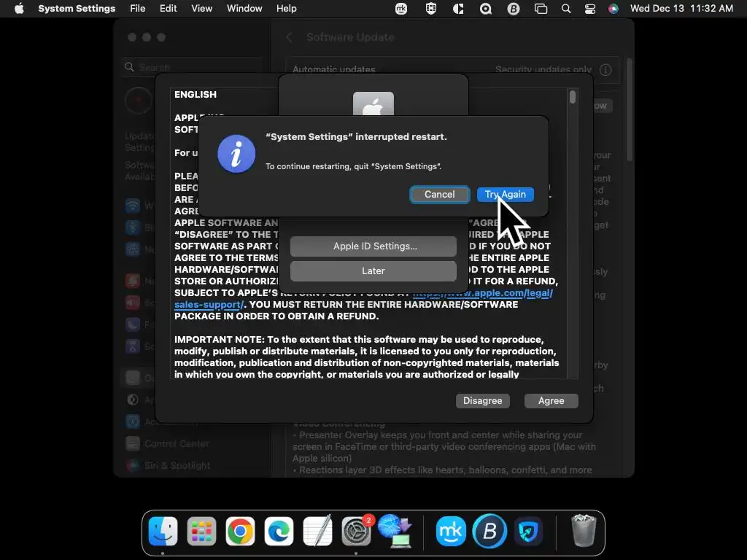Click Try Again in restart dialog
This screenshot has height=560, width=747.
click(505, 194)
